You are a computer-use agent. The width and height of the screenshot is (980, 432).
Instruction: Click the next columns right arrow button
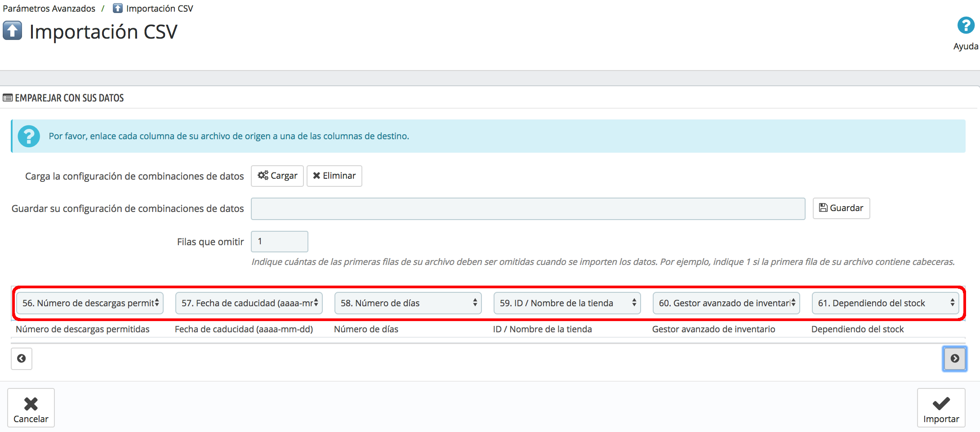[954, 358]
